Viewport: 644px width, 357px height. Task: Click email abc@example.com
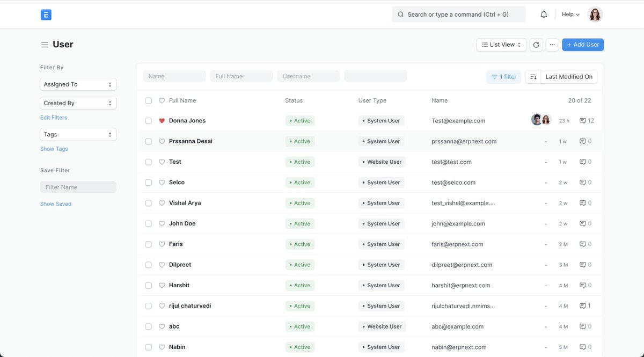tap(457, 326)
